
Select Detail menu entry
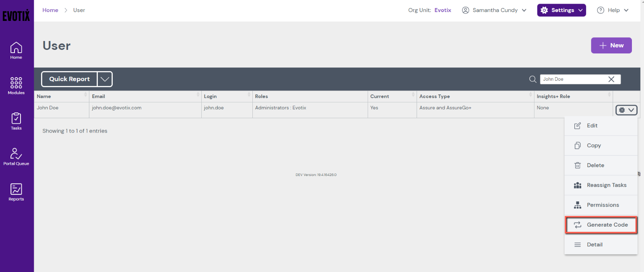[x=601, y=245]
